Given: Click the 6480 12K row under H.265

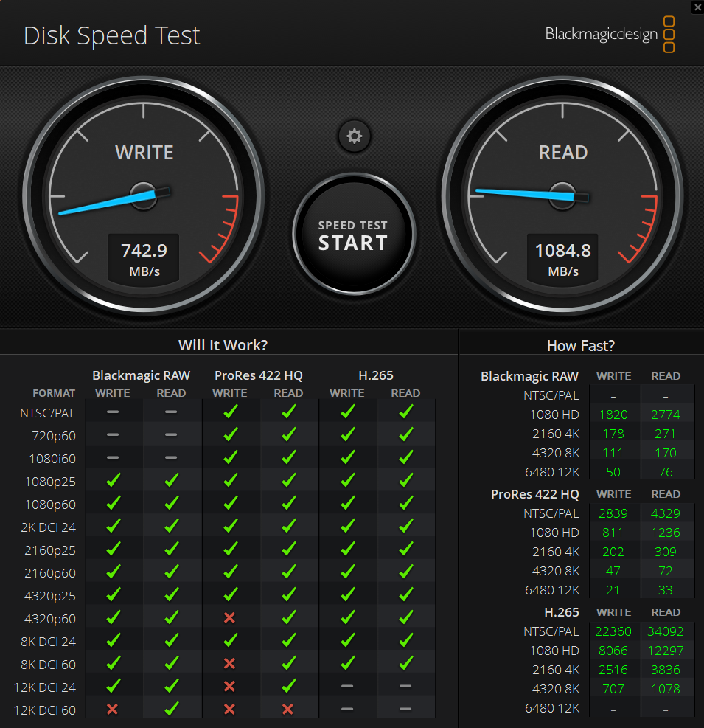Looking at the screenshot, I should coord(551,707).
